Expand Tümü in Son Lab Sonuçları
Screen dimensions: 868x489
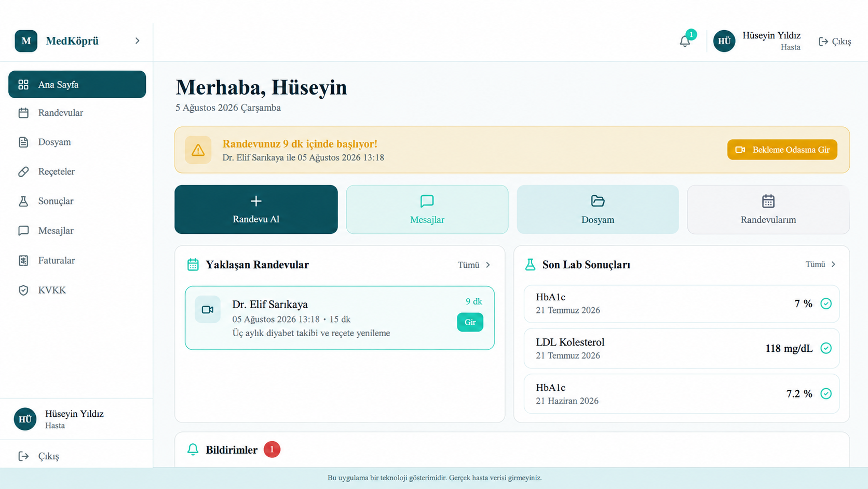click(x=821, y=265)
